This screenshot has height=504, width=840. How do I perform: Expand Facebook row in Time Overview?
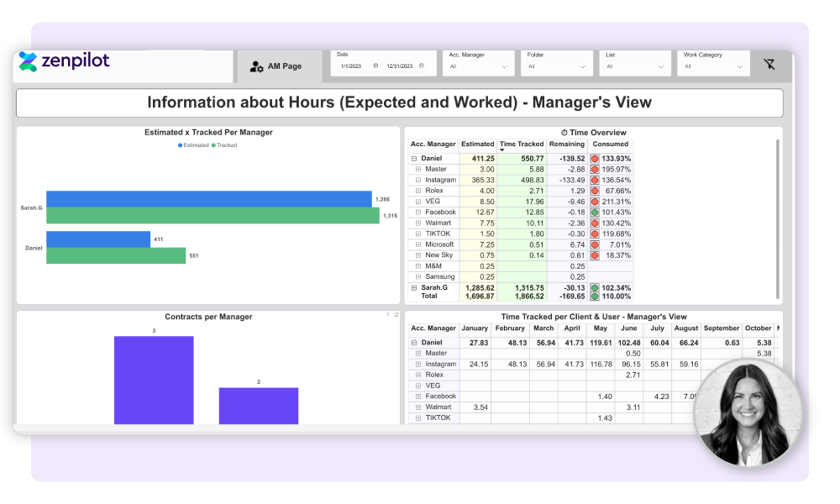point(418,212)
